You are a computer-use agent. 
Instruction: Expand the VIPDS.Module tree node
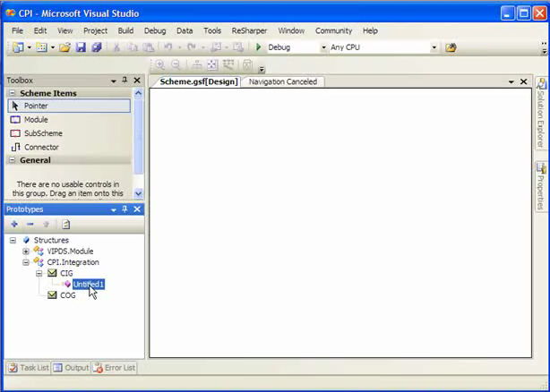click(26, 251)
